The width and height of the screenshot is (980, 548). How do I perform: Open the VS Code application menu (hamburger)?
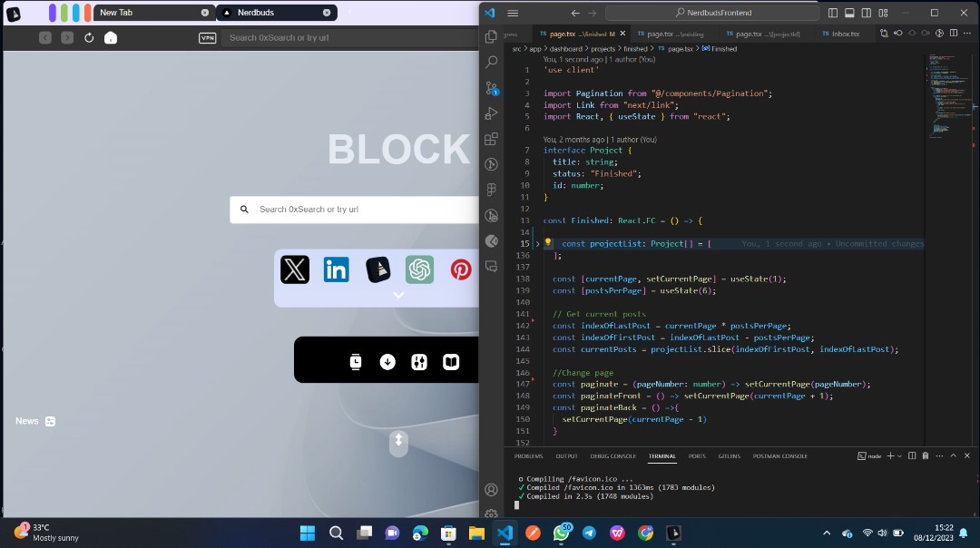point(513,13)
